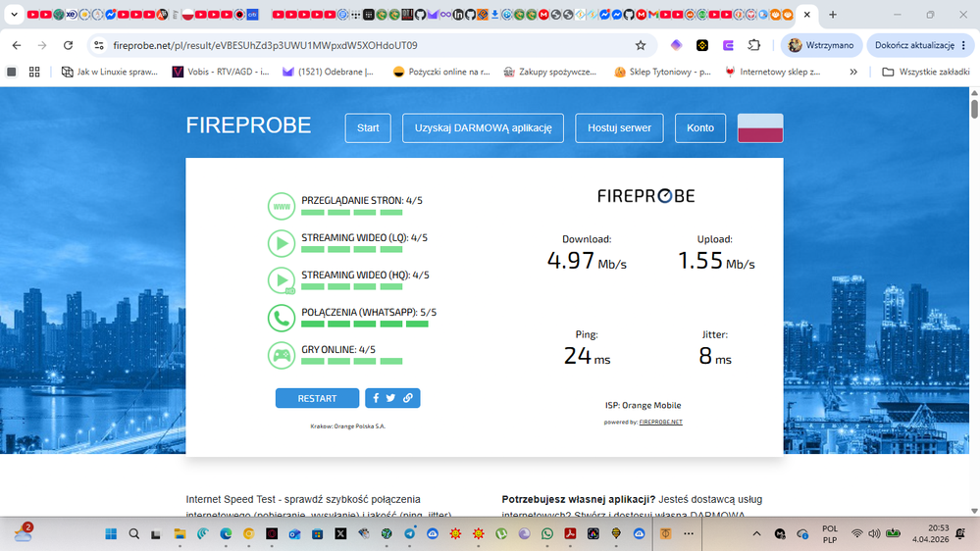Open language selector Polish flag
980x551 pixels.
click(760, 128)
